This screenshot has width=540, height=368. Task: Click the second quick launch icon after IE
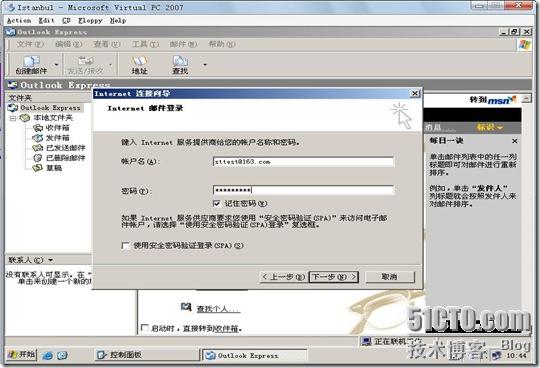click(x=62, y=355)
